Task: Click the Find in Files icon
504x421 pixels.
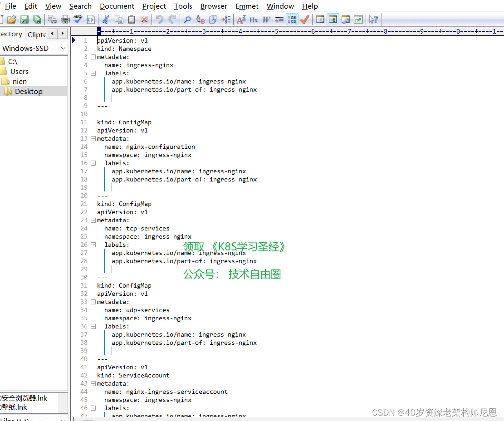Action: click(x=213, y=20)
